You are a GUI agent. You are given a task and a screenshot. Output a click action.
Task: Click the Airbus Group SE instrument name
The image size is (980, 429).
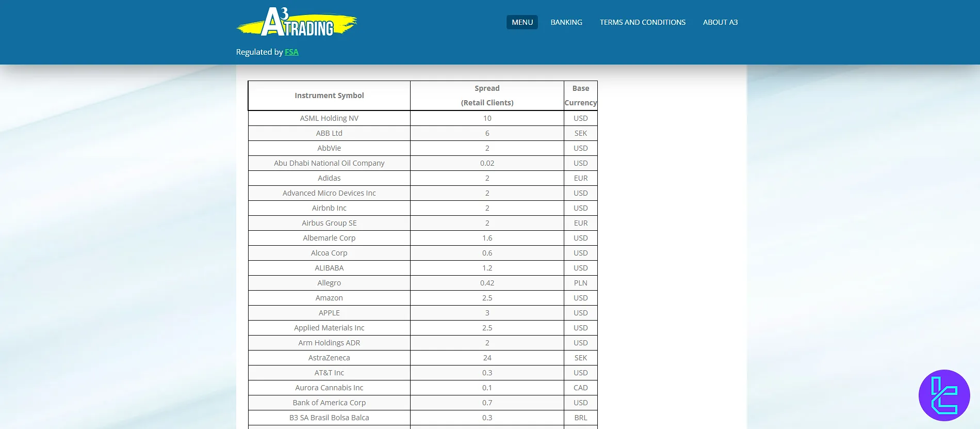coord(329,223)
